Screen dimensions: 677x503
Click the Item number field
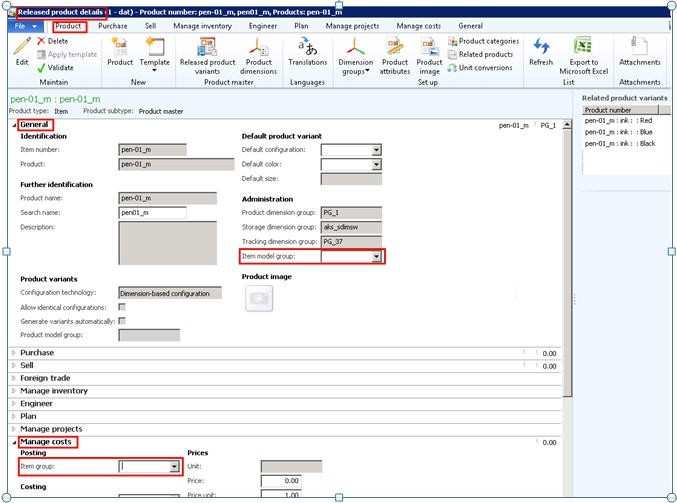152,150
